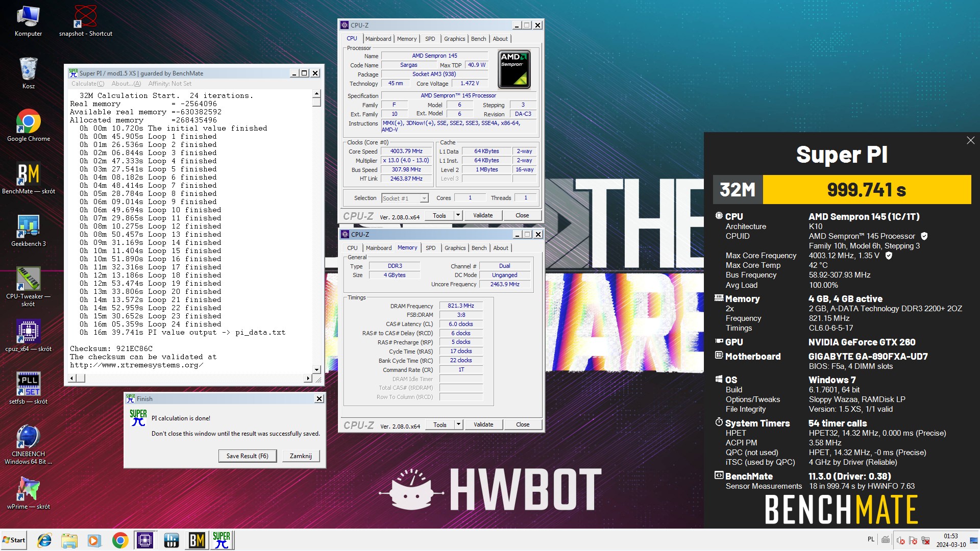
Task: Select the SPD tab in upper CPU-Z
Action: pyautogui.click(x=430, y=39)
